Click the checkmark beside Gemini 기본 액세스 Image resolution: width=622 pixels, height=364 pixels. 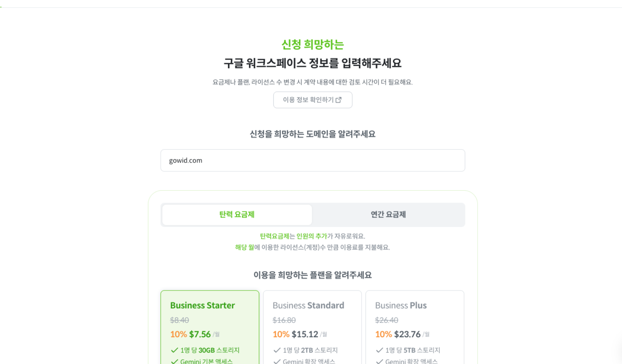click(x=174, y=361)
